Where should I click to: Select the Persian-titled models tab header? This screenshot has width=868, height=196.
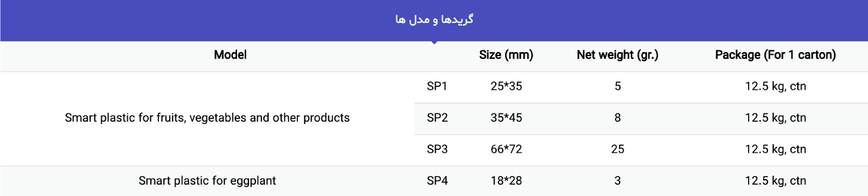434,20
